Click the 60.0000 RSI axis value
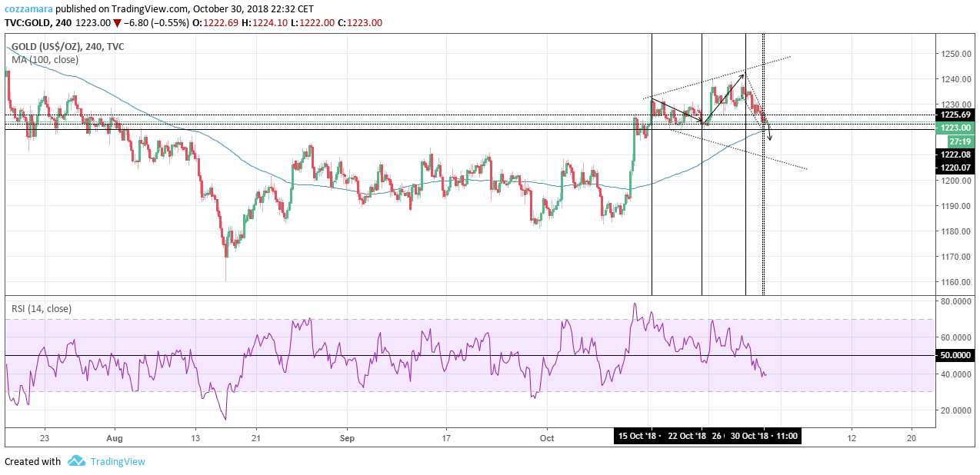This screenshot has height=475, width=980. pos(955,337)
